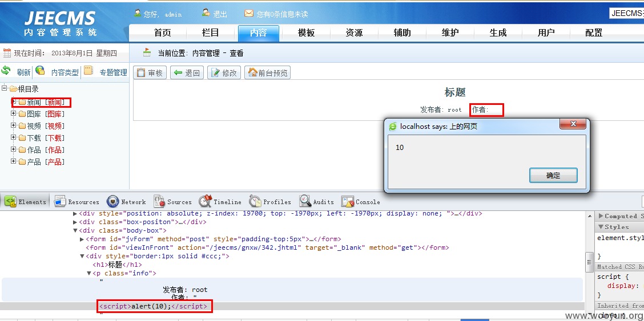Screen dimensions: 644x321
Task: Expand the 作品 tree node
Action: click(14, 149)
